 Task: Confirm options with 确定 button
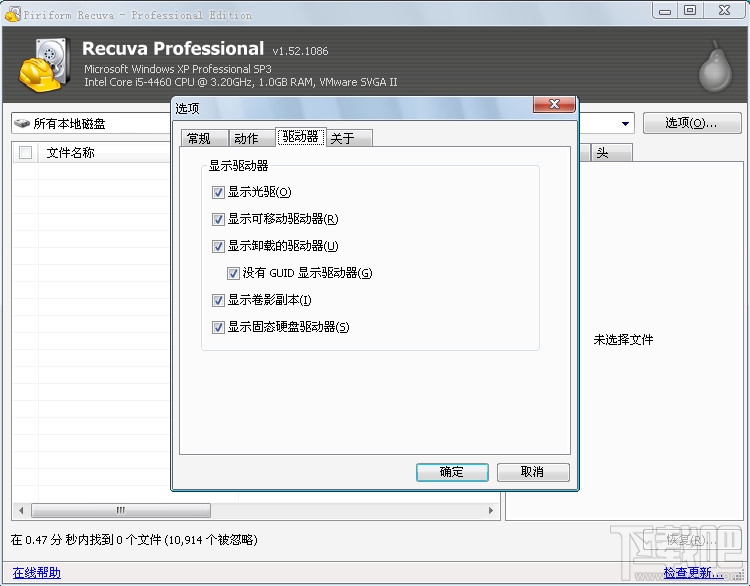pos(452,472)
